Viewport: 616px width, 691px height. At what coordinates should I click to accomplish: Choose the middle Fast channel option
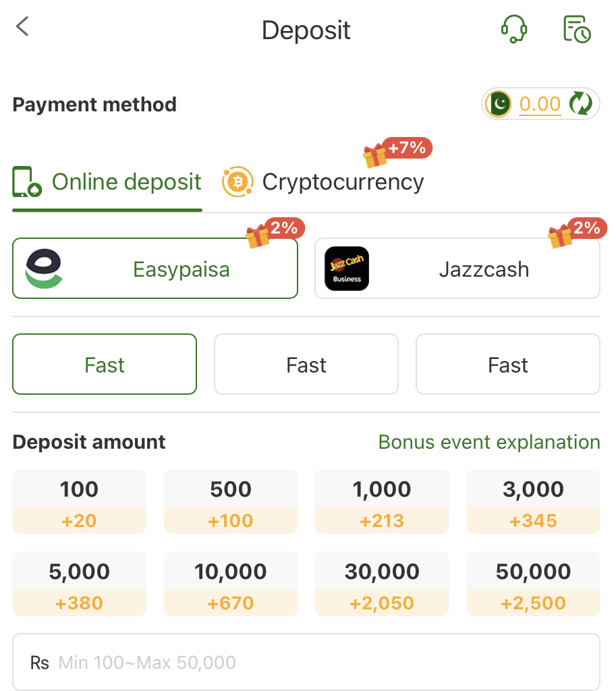306,365
